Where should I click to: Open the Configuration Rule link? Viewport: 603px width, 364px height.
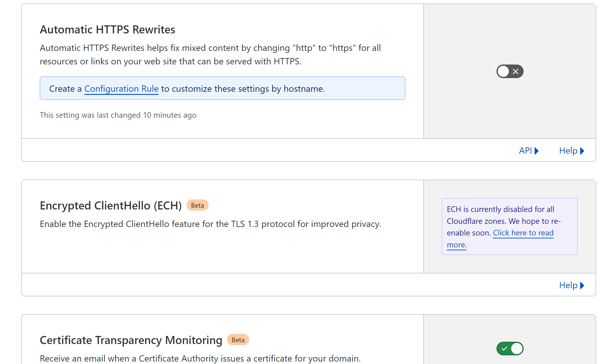tap(121, 89)
